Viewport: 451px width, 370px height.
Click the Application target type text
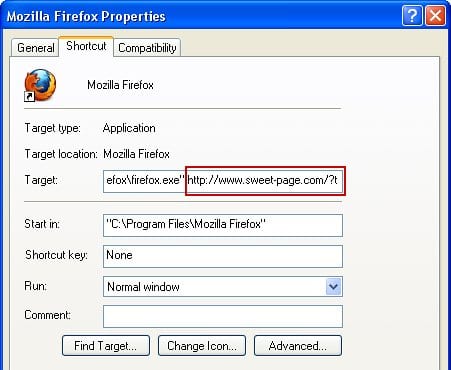[x=129, y=128]
